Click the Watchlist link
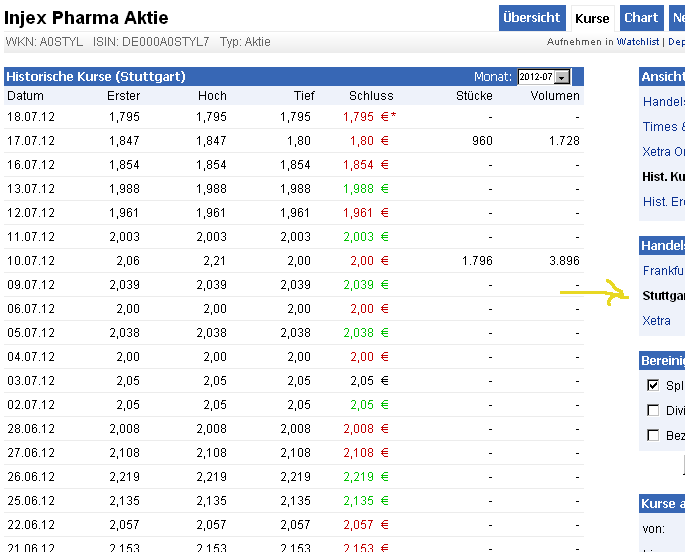This screenshot has height=552, width=685. 638,41
